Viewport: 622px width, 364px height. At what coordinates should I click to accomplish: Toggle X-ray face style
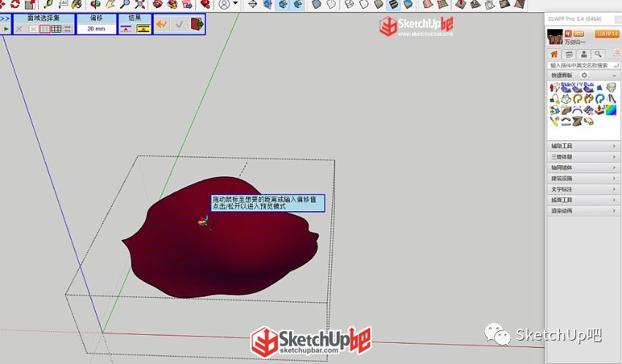(316, 4)
